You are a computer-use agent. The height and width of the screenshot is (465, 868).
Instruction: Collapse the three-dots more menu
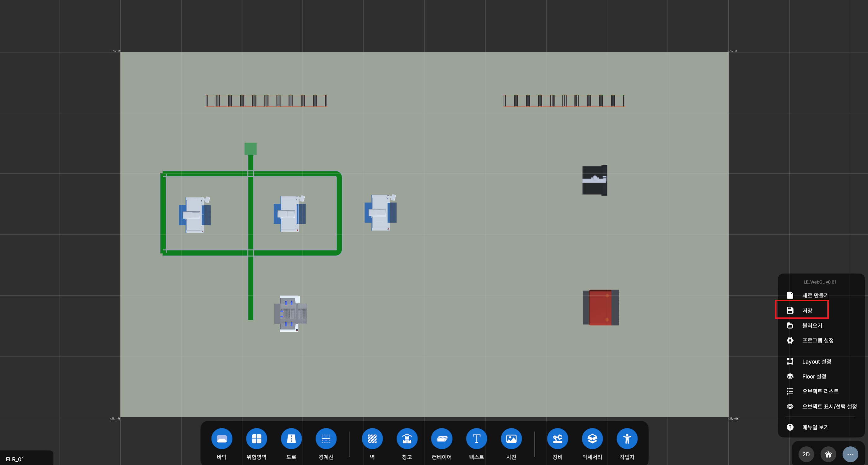850,454
